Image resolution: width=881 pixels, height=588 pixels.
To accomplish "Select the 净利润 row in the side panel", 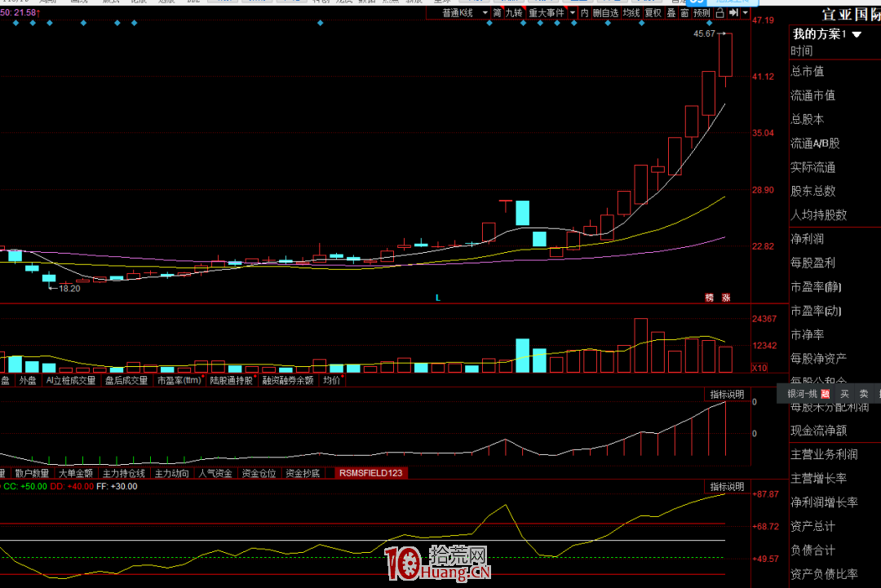I will pos(808,239).
